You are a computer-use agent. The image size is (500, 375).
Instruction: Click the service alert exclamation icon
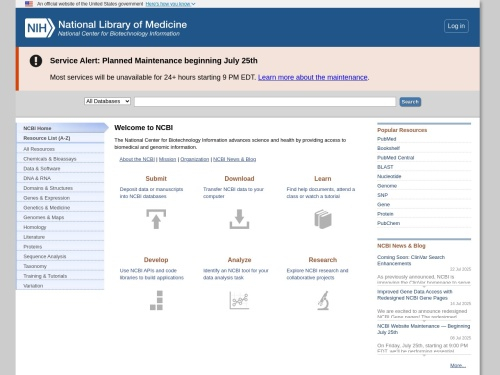click(36, 61)
